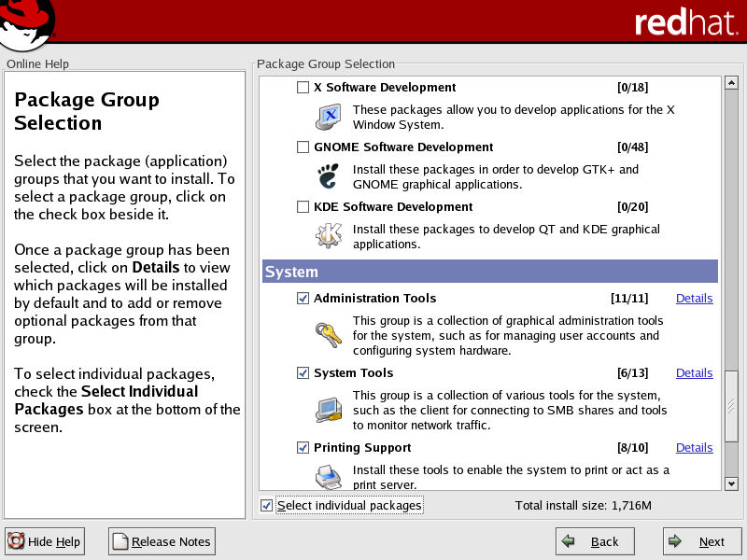The width and height of the screenshot is (747, 560).
Task: Click the Administration Tools label
Action: [x=375, y=298]
